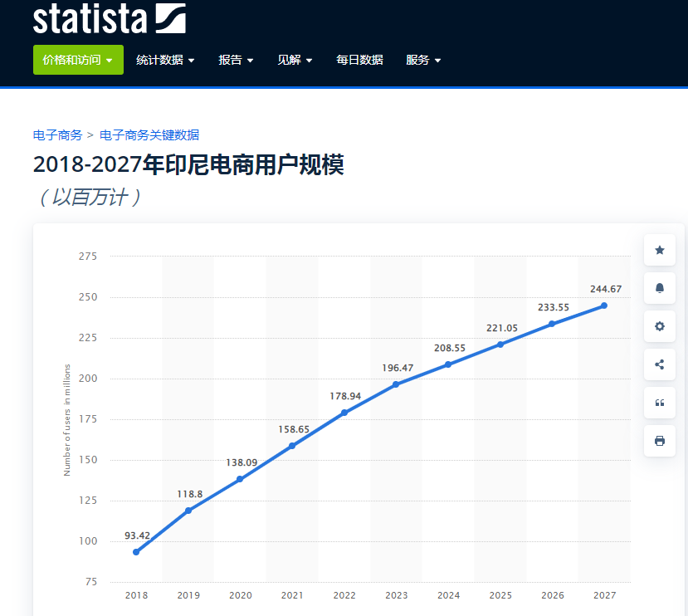Click the 2027 data point 244.67
The width and height of the screenshot is (688, 616).
(603, 306)
